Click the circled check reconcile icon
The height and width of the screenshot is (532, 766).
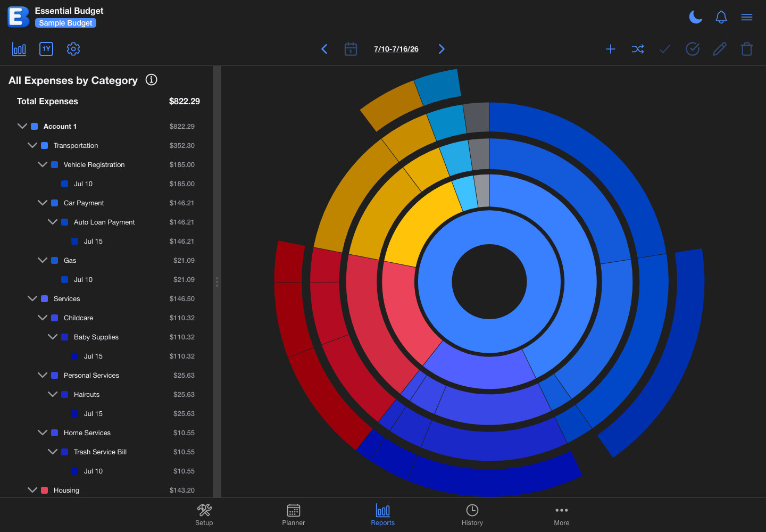tap(693, 49)
